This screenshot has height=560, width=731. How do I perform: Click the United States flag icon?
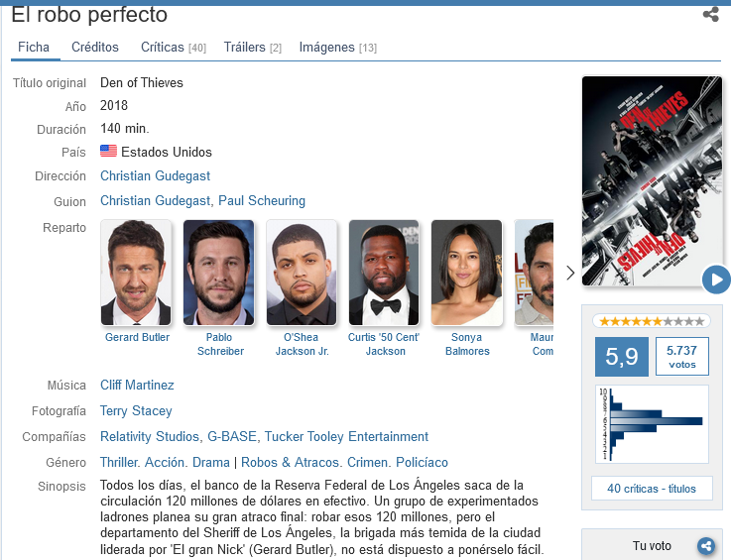click(x=108, y=151)
